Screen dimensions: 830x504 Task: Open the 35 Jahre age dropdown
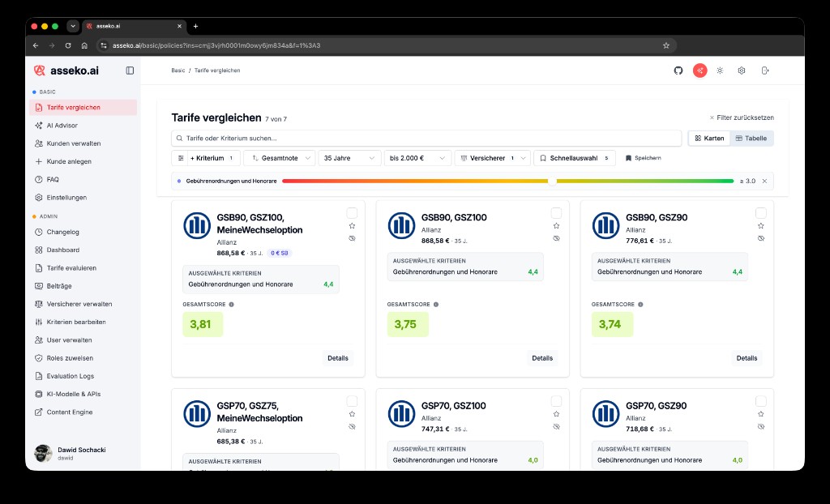[x=349, y=158]
